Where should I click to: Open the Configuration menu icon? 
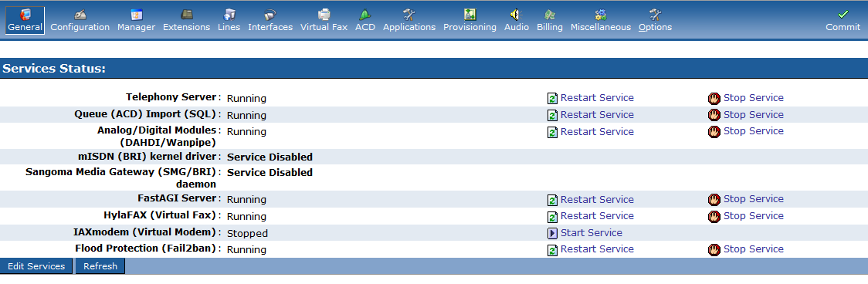point(80,14)
